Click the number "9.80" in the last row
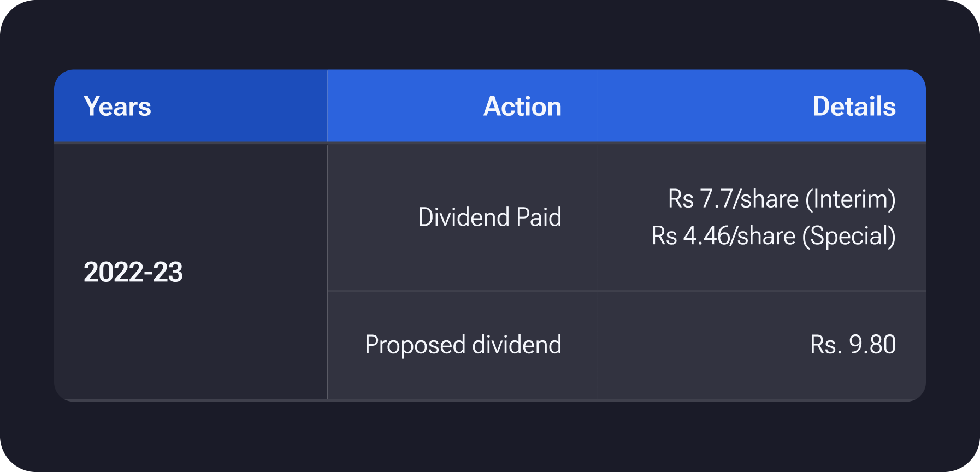 coord(872,345)
